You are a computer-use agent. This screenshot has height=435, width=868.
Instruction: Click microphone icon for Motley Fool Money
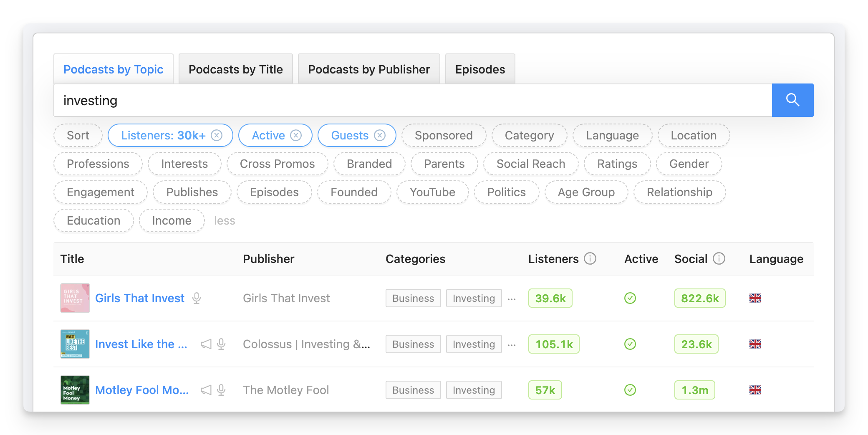222,390
